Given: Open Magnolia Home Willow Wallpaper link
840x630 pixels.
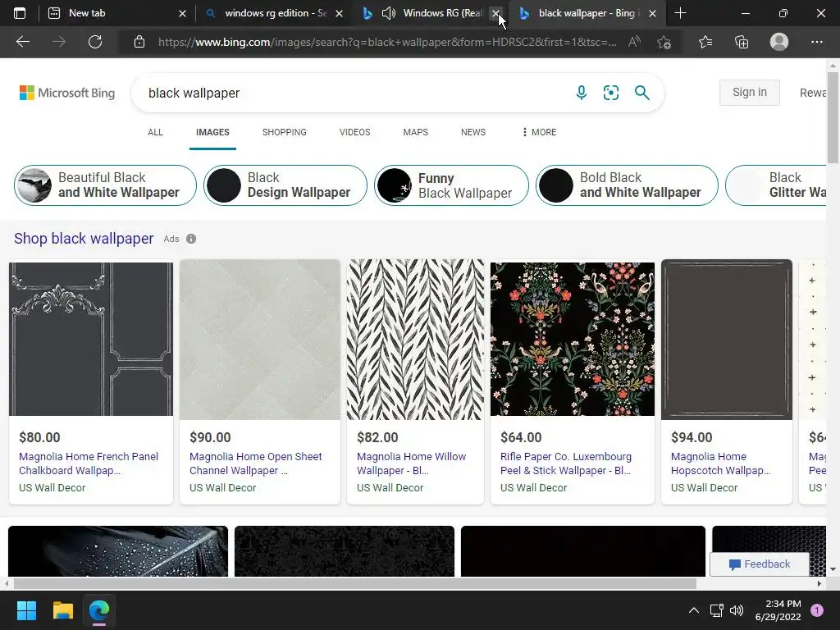Looking at the screenshot, I should click(412, 463).
